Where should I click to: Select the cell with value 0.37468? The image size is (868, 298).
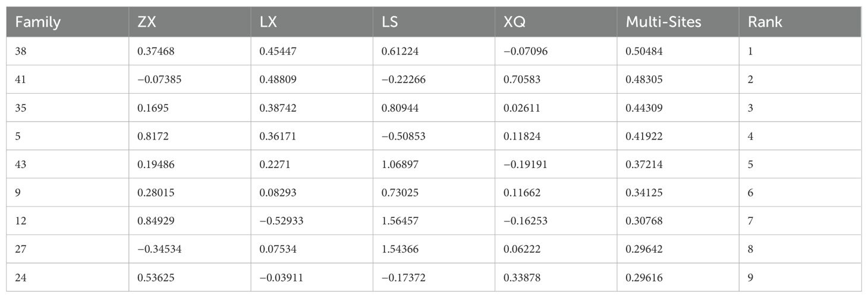(155, 51)
